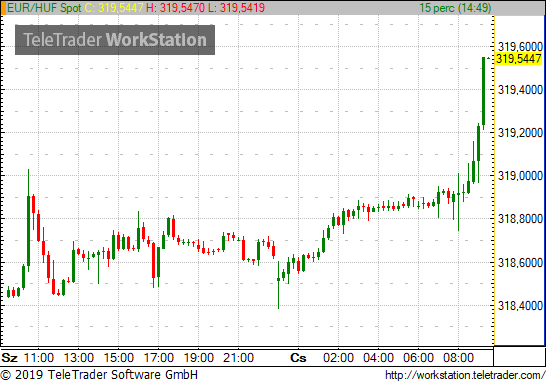Select the EUR/HUF Spot title label
Viewport: 546px width, 384px height.
[x=44, y=8]
